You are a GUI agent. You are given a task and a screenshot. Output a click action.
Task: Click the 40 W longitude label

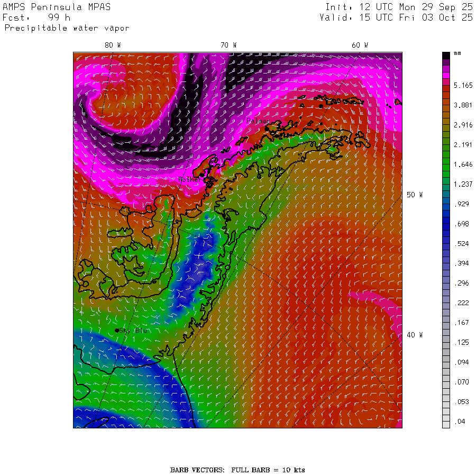414,335
